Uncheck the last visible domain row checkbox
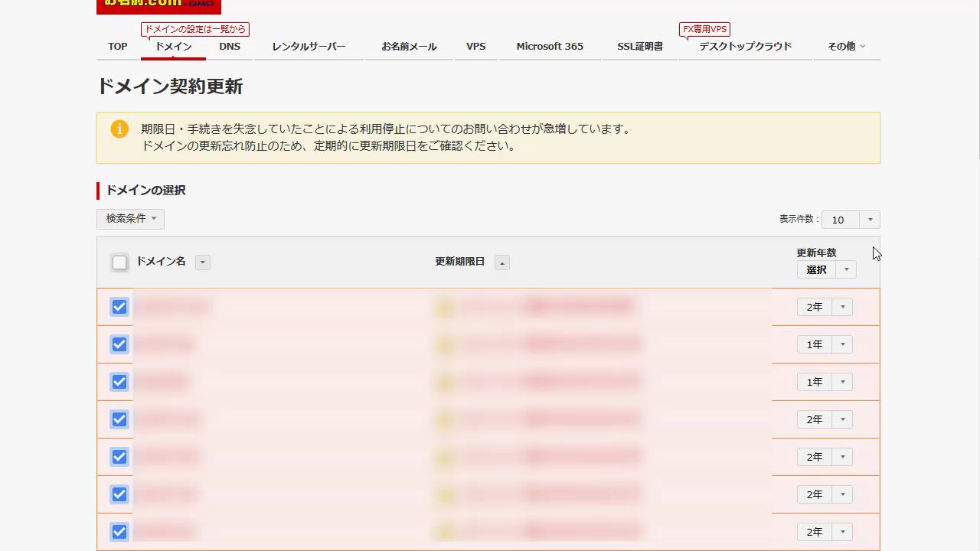The image size is (980, 551). tap(119, 532)
